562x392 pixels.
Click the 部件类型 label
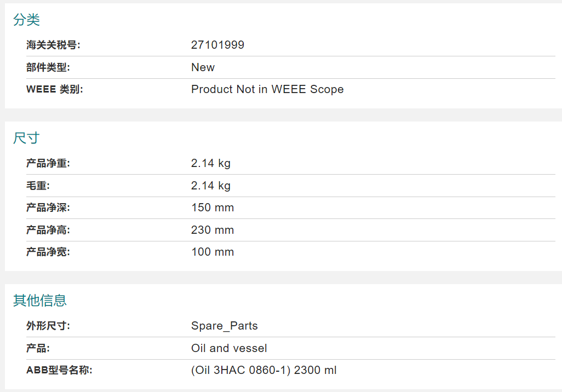(x=48, y=67)
